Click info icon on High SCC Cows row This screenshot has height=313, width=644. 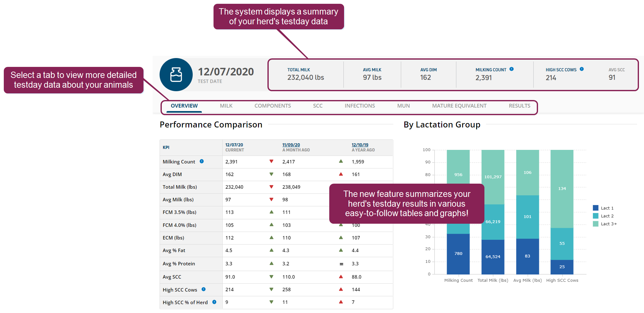(x=203, y=289)
